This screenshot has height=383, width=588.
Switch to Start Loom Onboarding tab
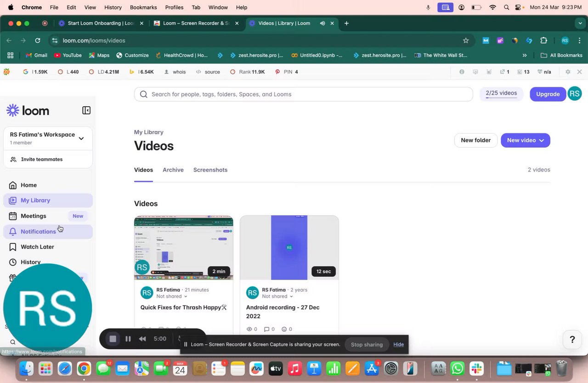click(x=100, y=23)
